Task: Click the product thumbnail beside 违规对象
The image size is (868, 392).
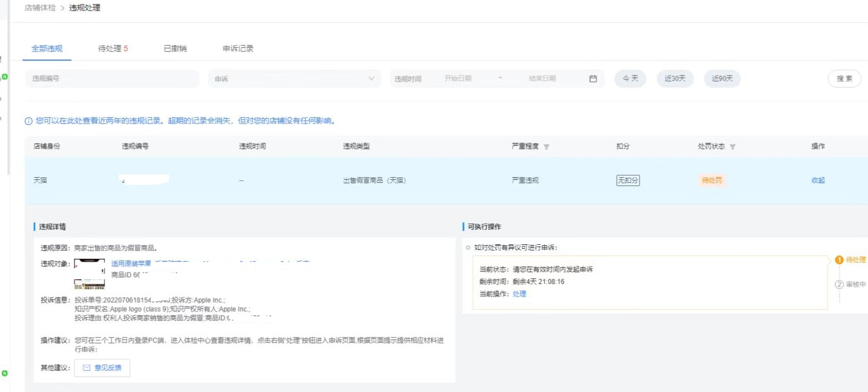Action: click(90, 274)
